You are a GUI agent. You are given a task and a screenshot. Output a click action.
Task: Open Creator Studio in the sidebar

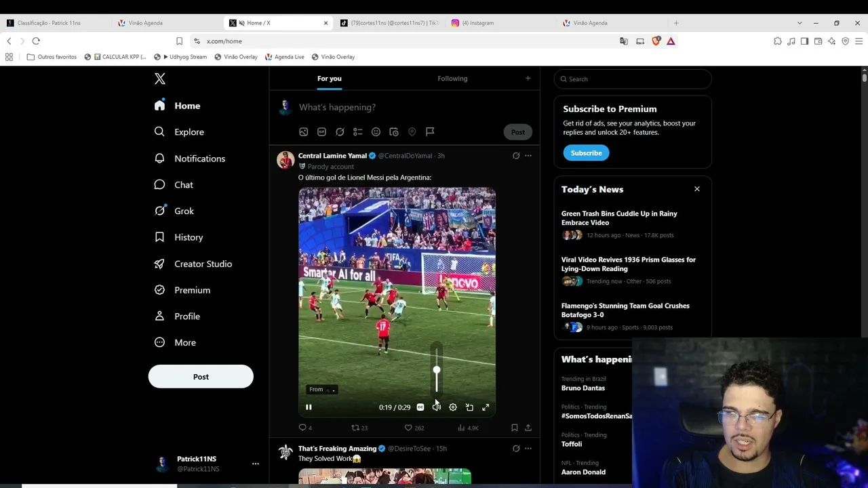click(193, 264)
